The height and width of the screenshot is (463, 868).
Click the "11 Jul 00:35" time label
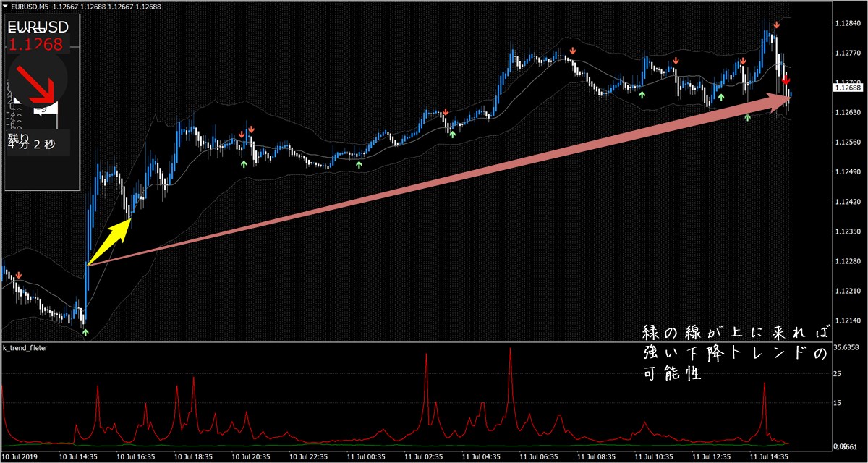(367, 457)
